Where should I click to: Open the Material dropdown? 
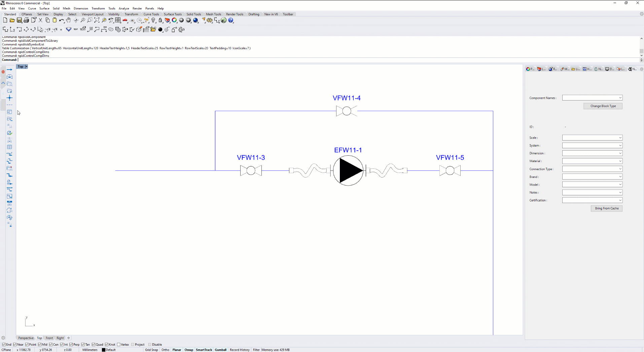(x=592, y=161)
